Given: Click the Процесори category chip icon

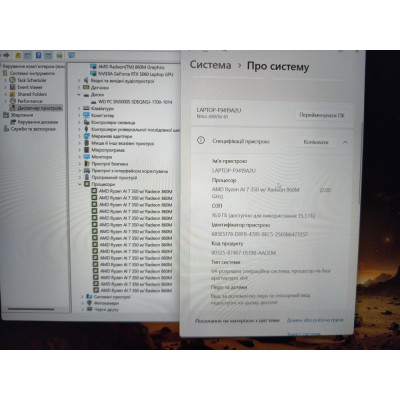Looking at the screenshot, I should coord(87,184).
